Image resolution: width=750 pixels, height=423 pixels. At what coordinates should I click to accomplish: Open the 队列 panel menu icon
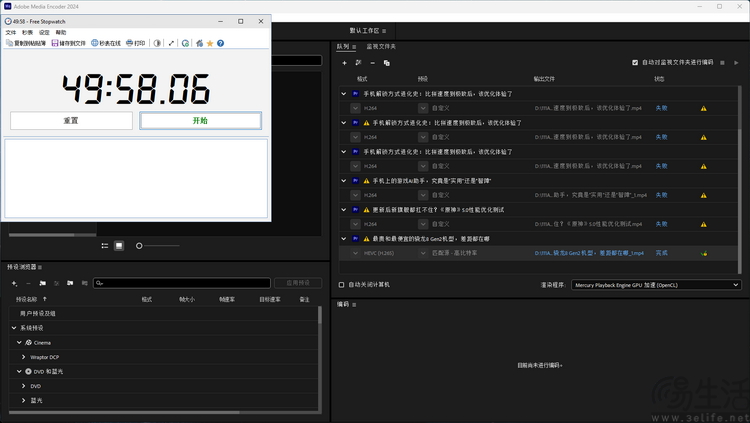[x=354, y=47]
